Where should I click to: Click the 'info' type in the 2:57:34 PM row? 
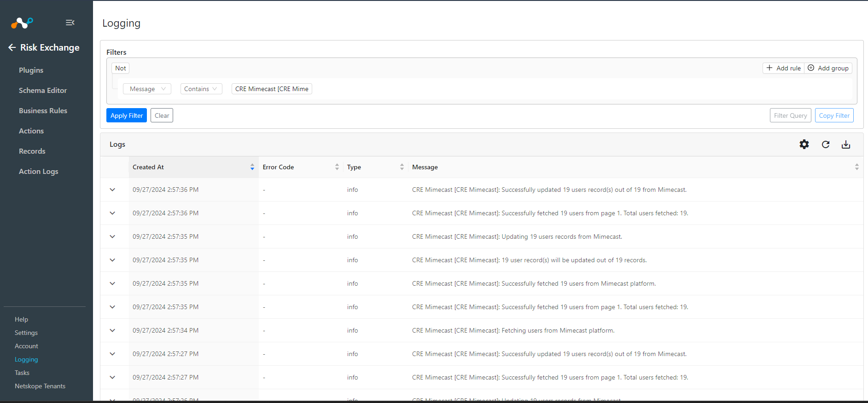(x=353, y=330)
